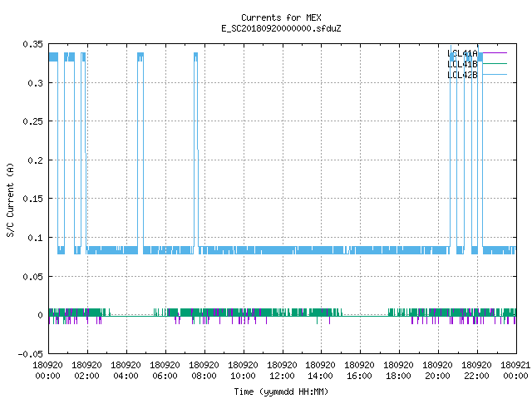Click the chart title 'Currents for MEX'
The width and height of the screenshot is (532, 399).
click(281, 17)
